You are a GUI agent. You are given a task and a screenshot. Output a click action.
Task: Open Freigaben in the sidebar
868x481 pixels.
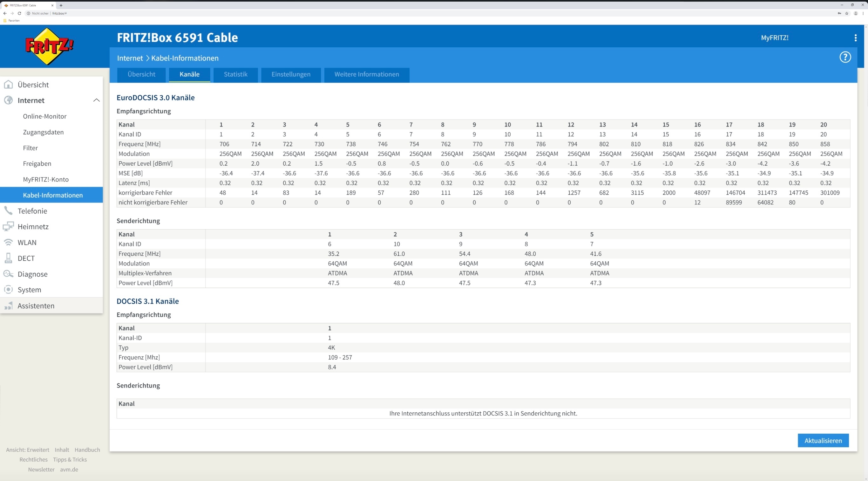pos(37,163)
